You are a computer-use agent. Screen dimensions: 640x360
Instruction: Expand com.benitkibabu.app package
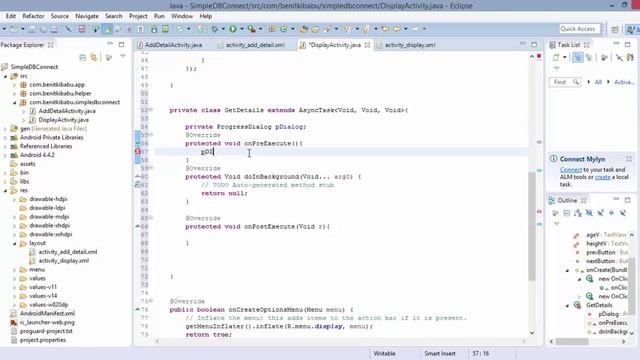(14, 85)
